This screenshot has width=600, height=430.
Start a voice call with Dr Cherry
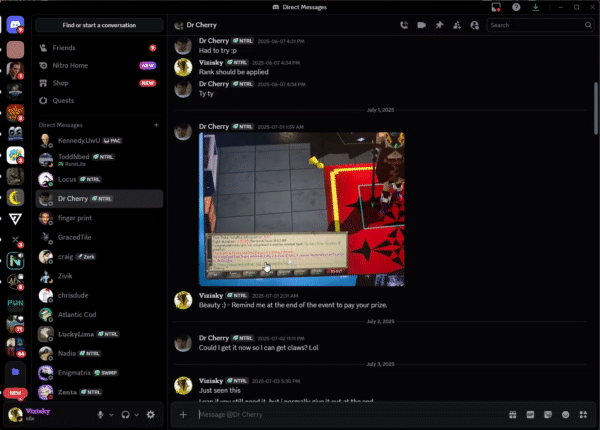pos(403,24)
